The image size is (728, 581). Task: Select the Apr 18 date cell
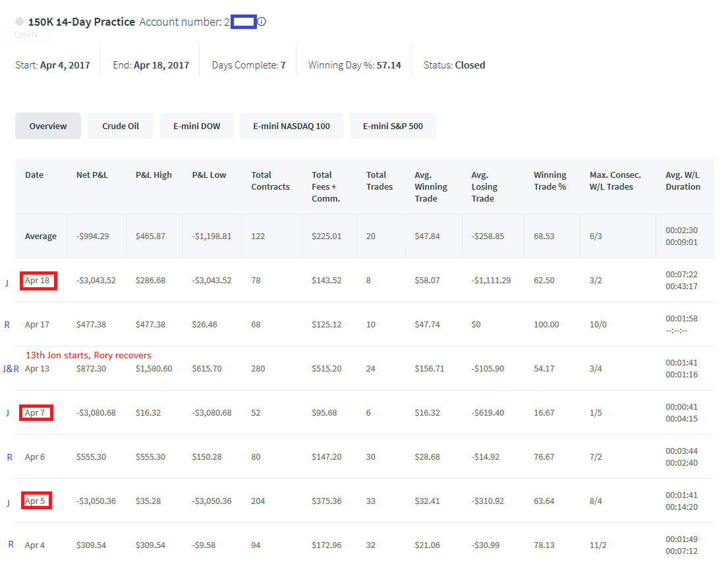[x=37, y=281]
